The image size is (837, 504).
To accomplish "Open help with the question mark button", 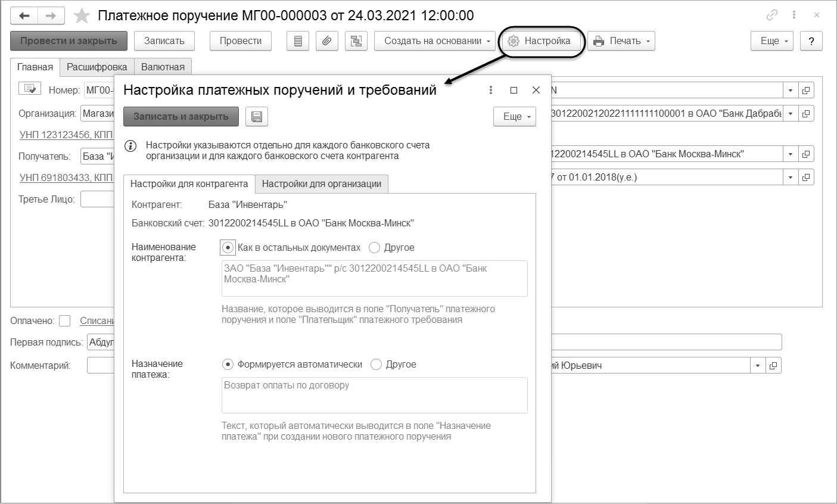I will pyautogui.click(x=811, y=41).
